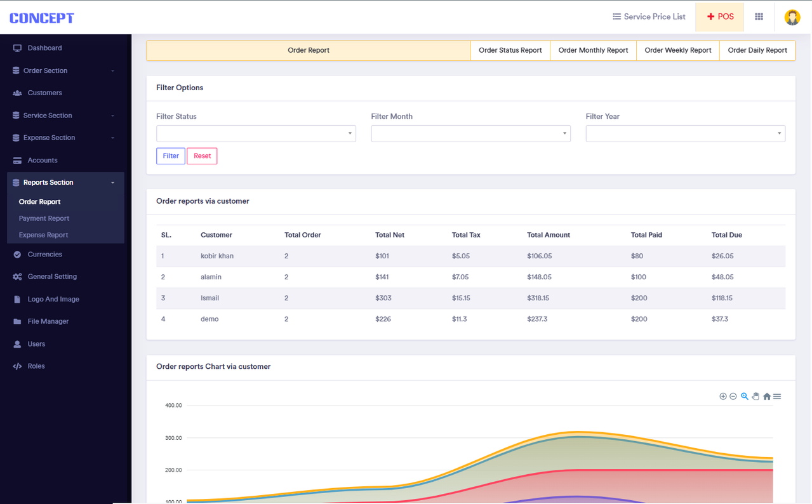Screen dimensions: 812x504
Task: Open the chart hamburger export menu
Action: (x=777, y=396)
